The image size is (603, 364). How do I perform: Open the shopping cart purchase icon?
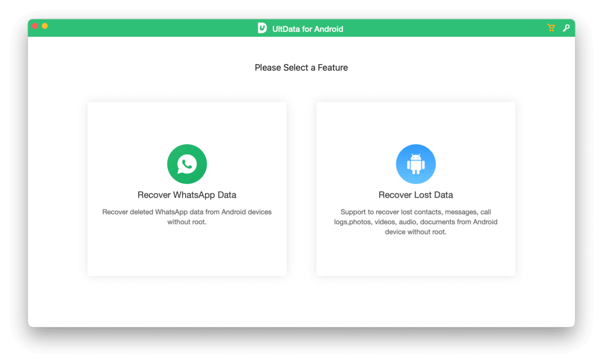551,28
